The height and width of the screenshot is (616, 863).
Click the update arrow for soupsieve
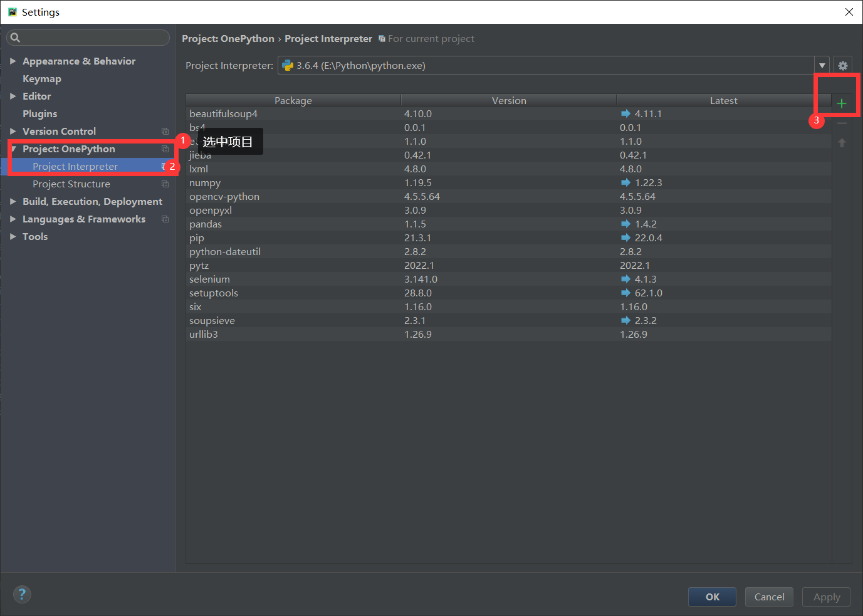625,320
